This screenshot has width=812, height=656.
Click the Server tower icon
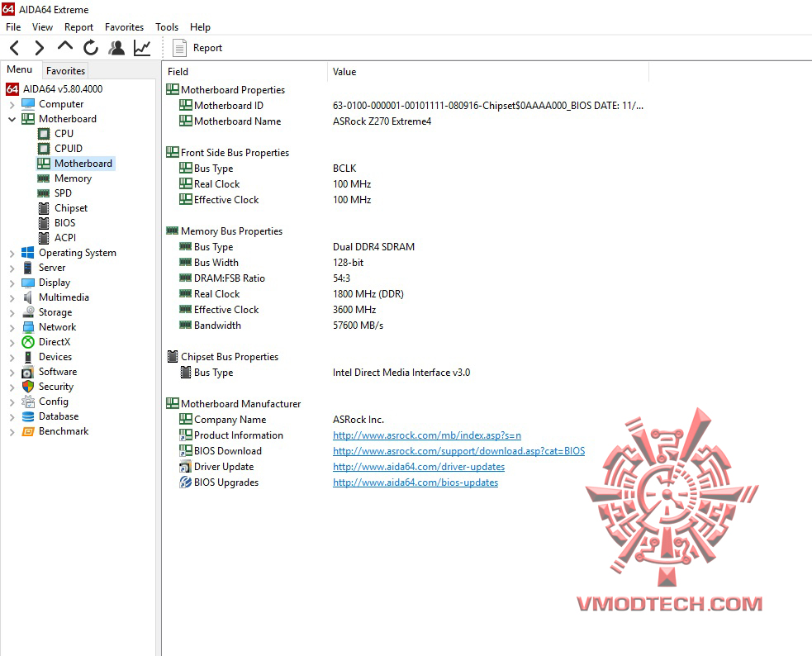coord(28,268)
